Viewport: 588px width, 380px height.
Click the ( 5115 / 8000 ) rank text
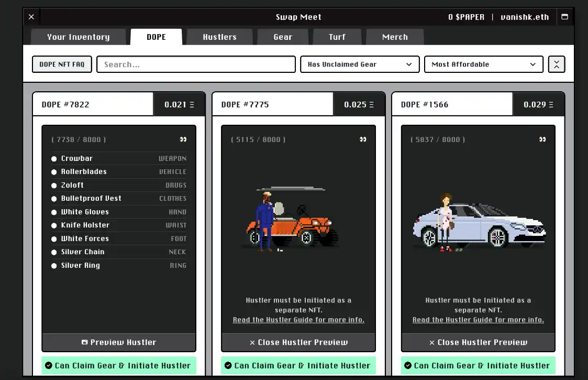pos(258,139)
